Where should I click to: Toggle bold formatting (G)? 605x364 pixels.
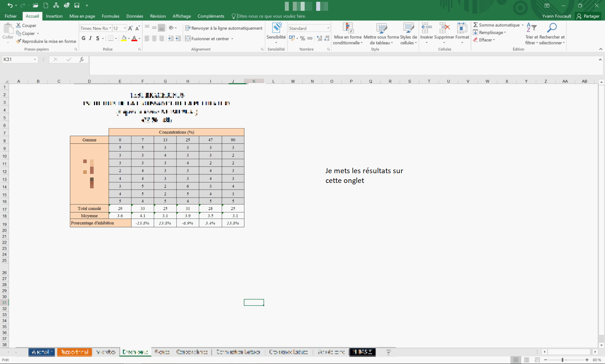84,39
